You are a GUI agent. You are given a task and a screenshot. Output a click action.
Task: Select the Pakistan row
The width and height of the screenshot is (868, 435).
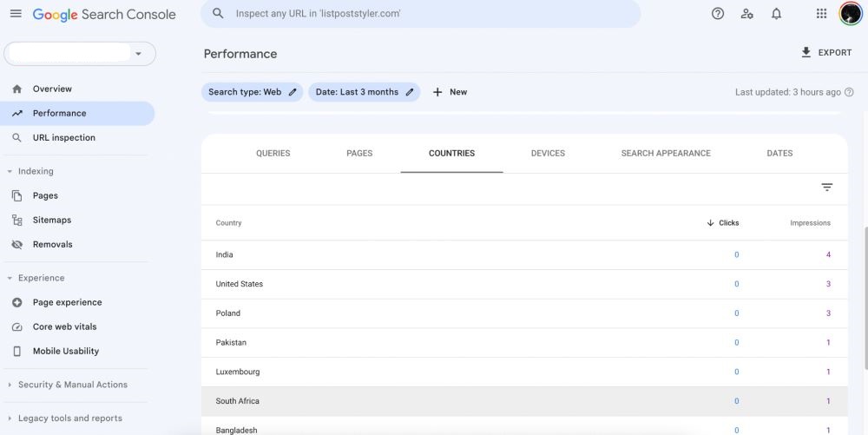pos(524,343)
